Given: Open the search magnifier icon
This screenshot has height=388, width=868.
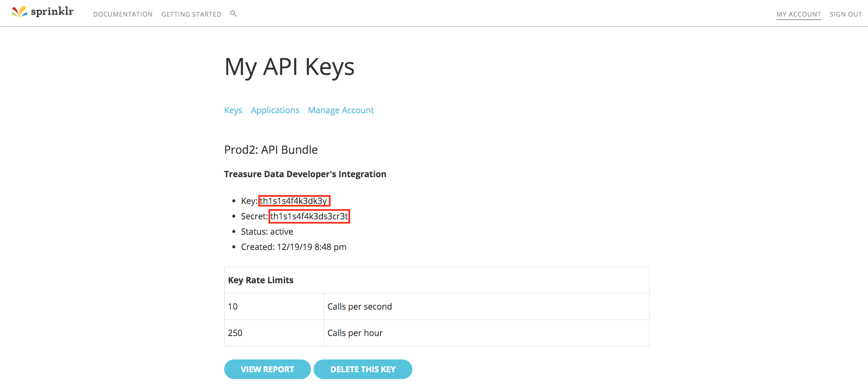Looking at the screenshot, I should click(233, 14).
